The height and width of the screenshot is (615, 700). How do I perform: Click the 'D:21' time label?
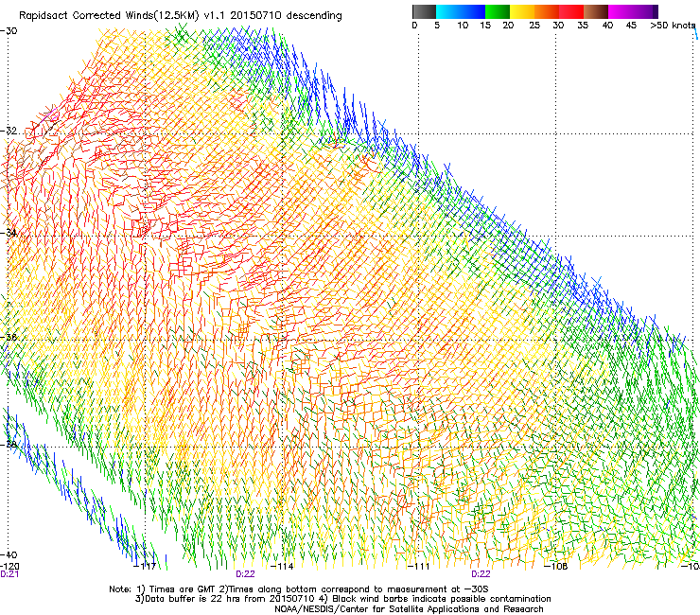(x=9, y=574)
